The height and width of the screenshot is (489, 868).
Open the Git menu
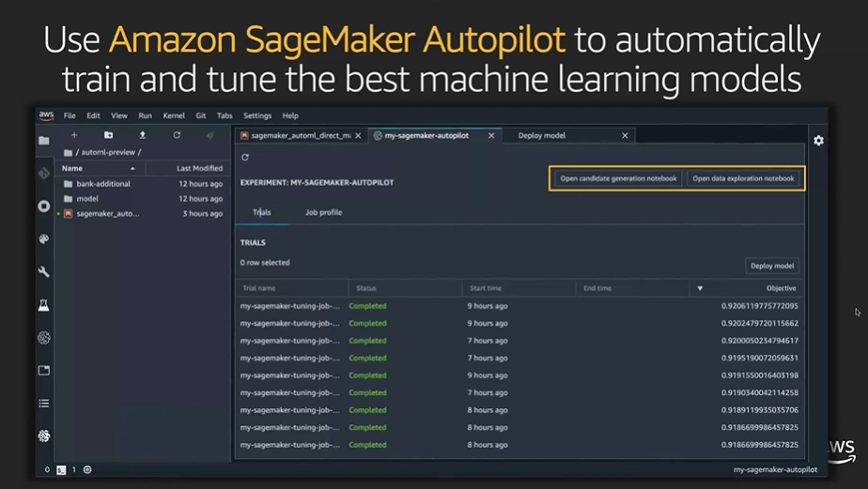pos(201,115)
